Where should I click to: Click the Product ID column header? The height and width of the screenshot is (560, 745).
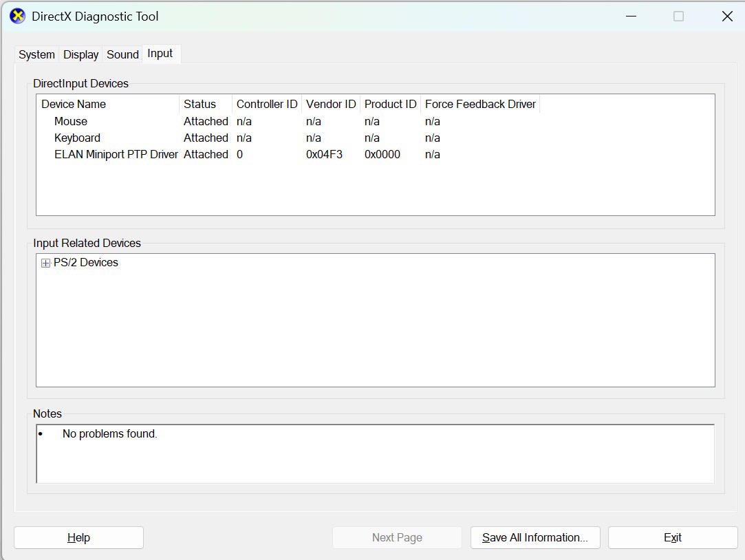[390, 104]
